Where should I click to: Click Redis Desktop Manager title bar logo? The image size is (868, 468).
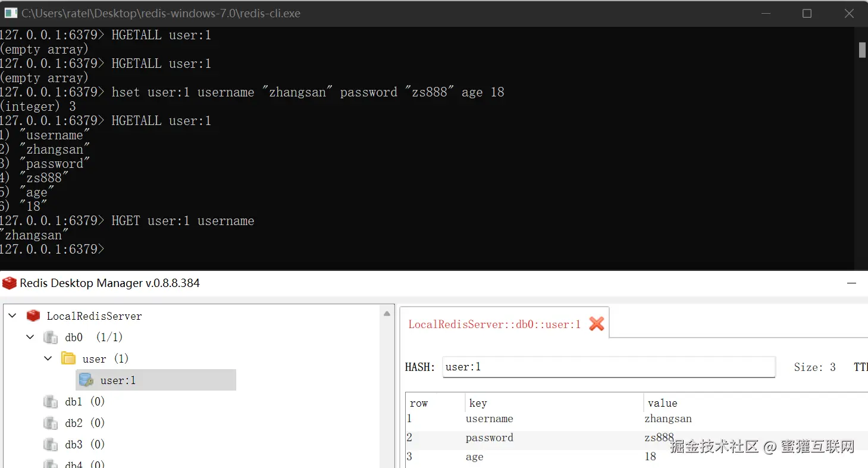coord(9,283)
